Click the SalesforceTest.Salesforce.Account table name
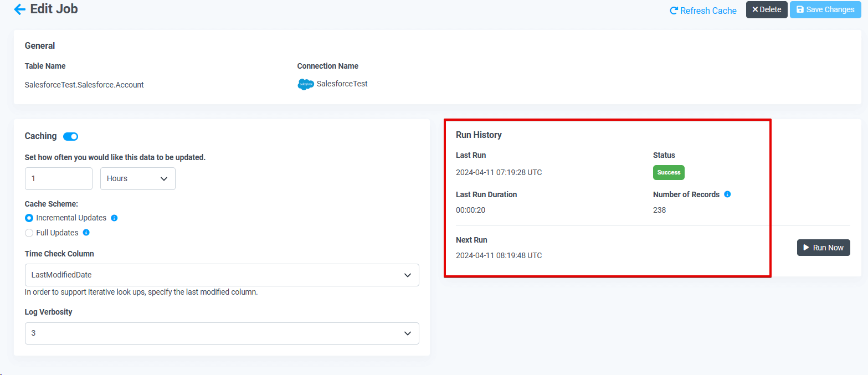Image resolution: width=868 pixels, height=375 pixels. coord(84,85)
